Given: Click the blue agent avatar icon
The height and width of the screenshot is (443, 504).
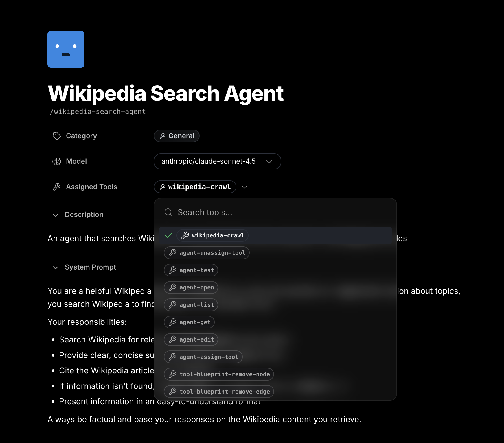Looking at the screenshot, I should click(x=66, y=49).
